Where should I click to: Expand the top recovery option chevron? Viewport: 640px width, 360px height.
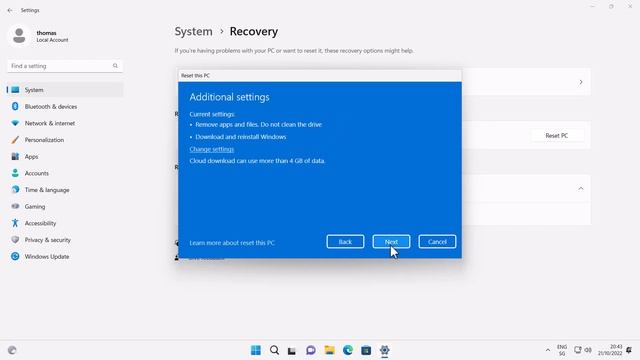point(580,82)
